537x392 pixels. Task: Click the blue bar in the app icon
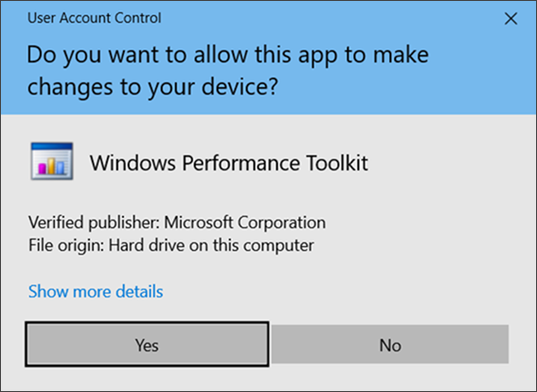[61, 168]
